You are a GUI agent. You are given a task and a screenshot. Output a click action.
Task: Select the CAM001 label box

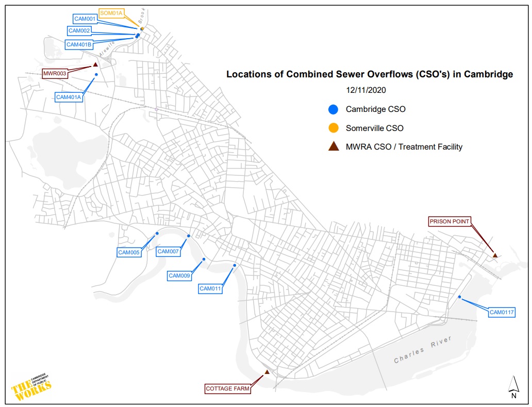click(x=85, y=19)
